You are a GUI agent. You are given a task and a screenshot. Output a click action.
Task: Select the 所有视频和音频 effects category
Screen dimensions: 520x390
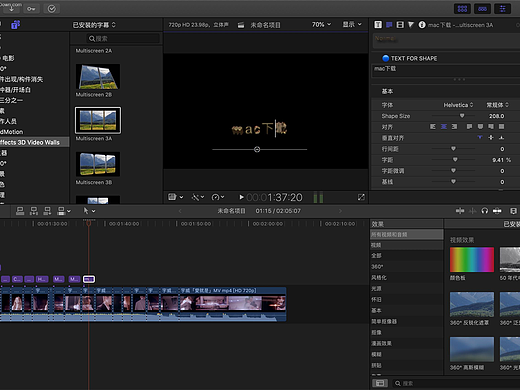(x=407, y=234)
